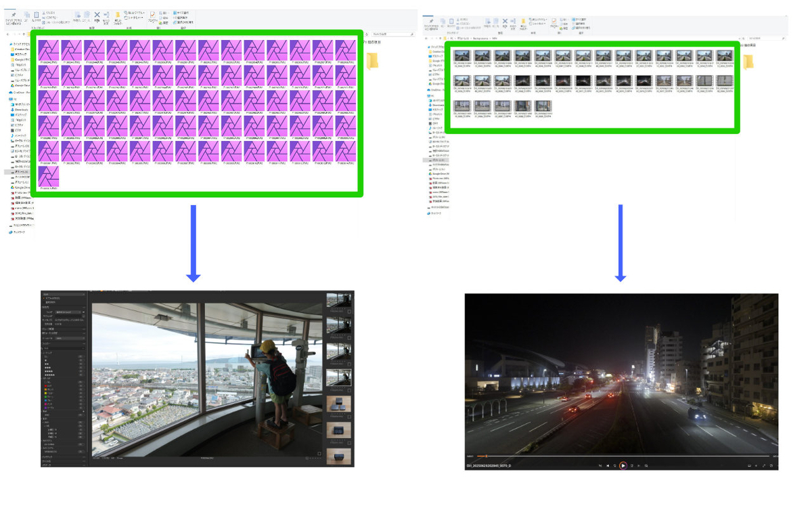812x508 pixels.
Task: Click the Rename icon in right Explorer ribbon
Action: (x=513, y=22)
